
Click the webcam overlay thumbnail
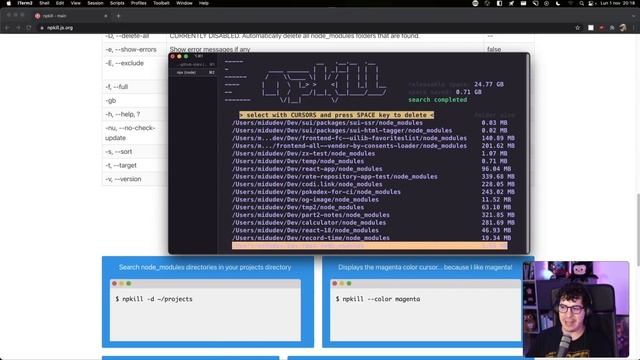[x=576, y=309]
